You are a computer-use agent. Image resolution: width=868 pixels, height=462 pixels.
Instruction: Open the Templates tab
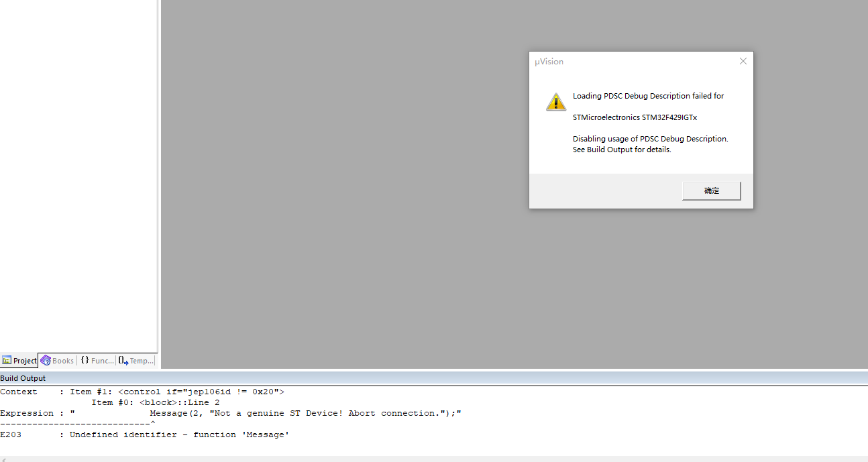[136, 361]
